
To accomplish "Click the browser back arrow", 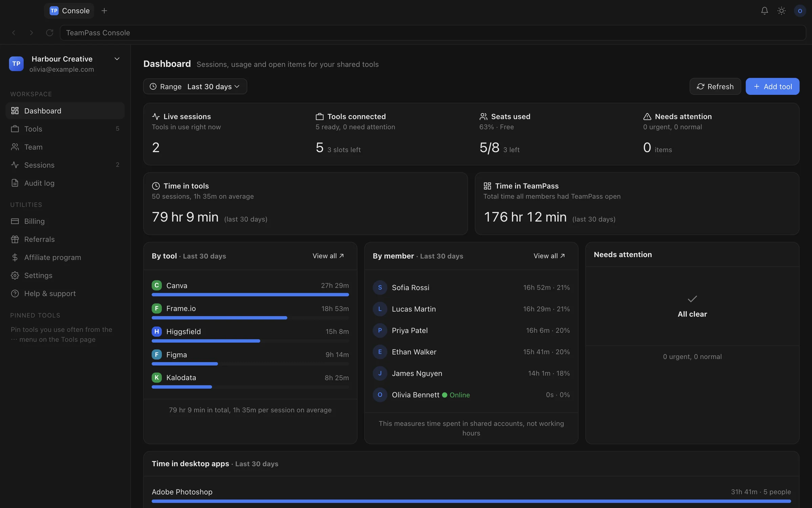I will [x=14, y=33].
